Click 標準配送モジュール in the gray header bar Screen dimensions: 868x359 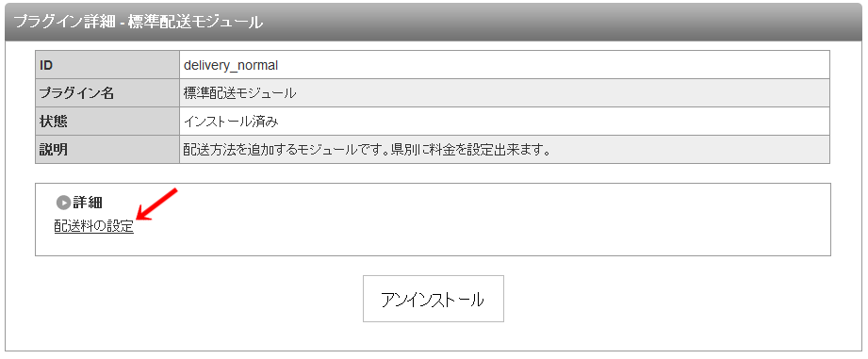point(195,22)
